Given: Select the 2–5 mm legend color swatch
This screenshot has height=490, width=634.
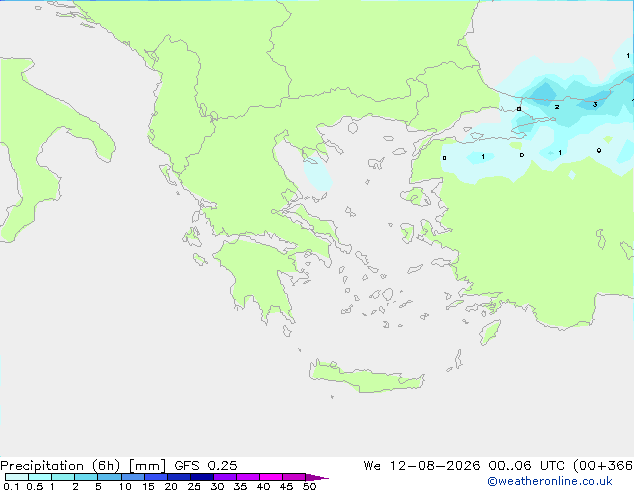Looking at the screenshot, I should point(86,477).
